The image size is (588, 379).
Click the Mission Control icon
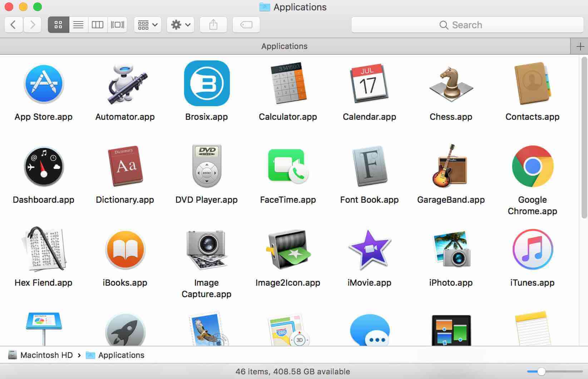coord(451,330)
